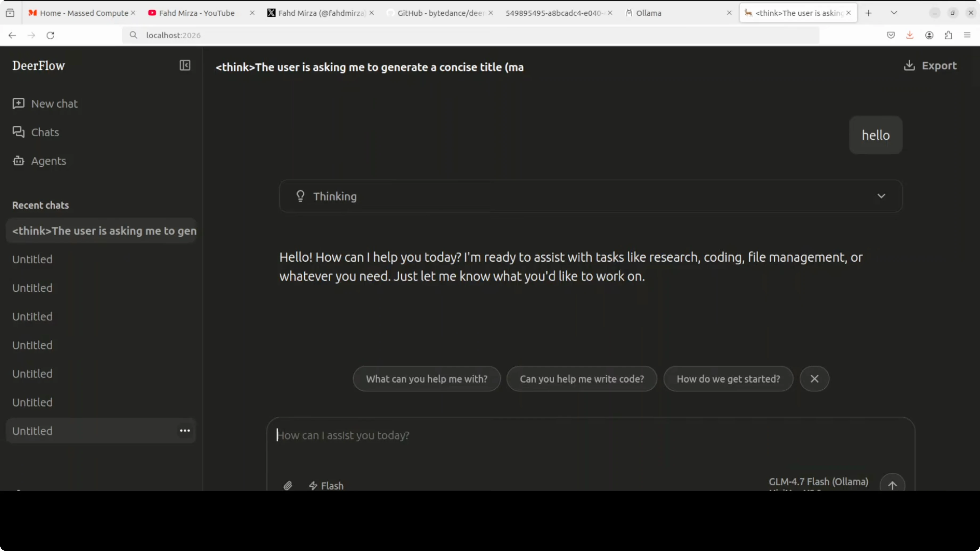Click "Can you help me write code?" suggestion

click(582, 379)
